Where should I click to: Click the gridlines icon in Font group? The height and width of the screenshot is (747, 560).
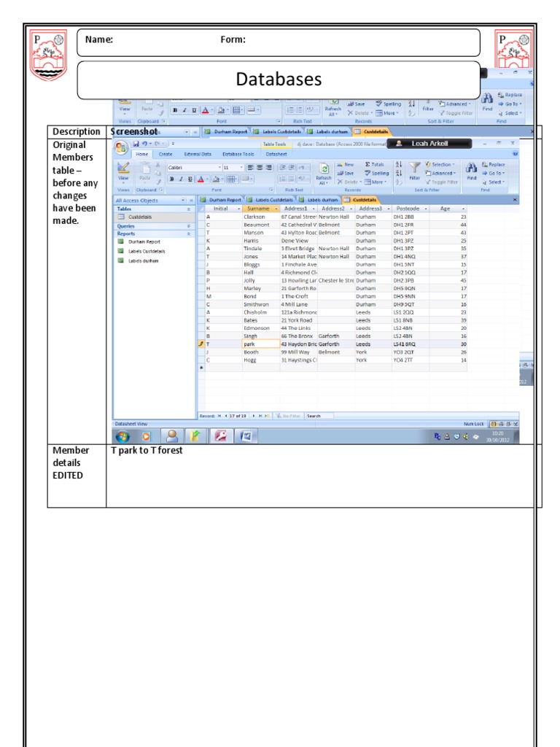coord(231,179)
